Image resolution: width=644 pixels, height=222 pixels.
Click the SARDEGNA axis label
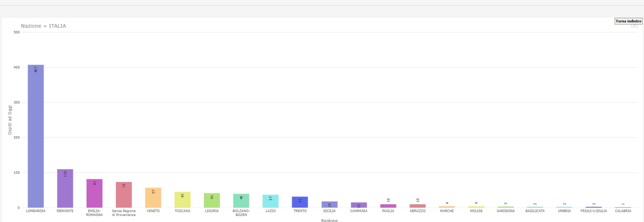(x=506, y=211)
